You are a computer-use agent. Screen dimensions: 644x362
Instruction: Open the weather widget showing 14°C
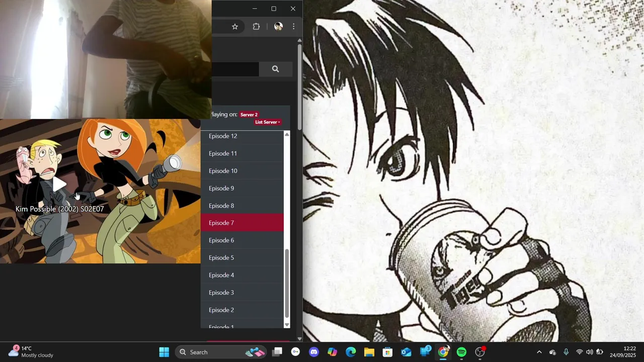pyautogui.click(x=31, y=352)
